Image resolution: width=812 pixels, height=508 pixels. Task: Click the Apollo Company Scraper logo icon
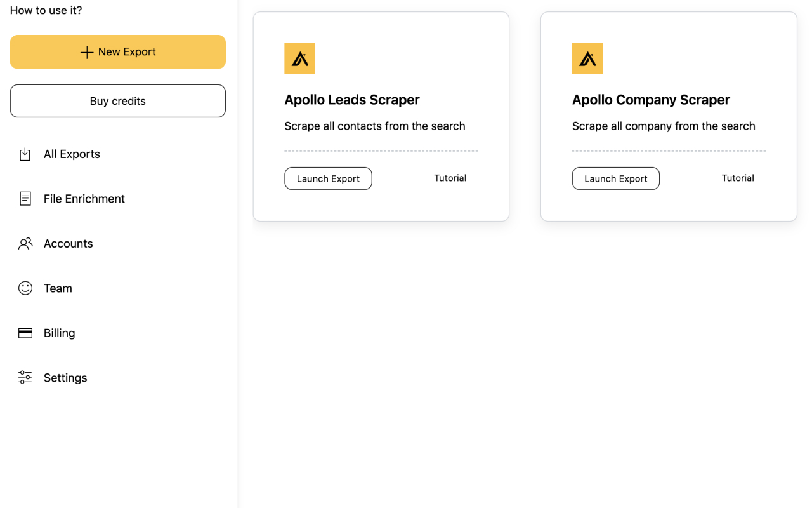pos(587,58)
